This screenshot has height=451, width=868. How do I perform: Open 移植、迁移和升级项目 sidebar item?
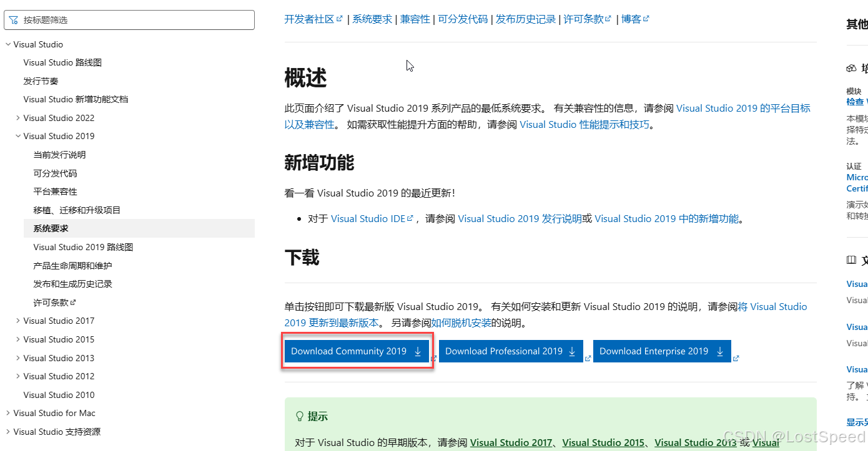(77, 210)
